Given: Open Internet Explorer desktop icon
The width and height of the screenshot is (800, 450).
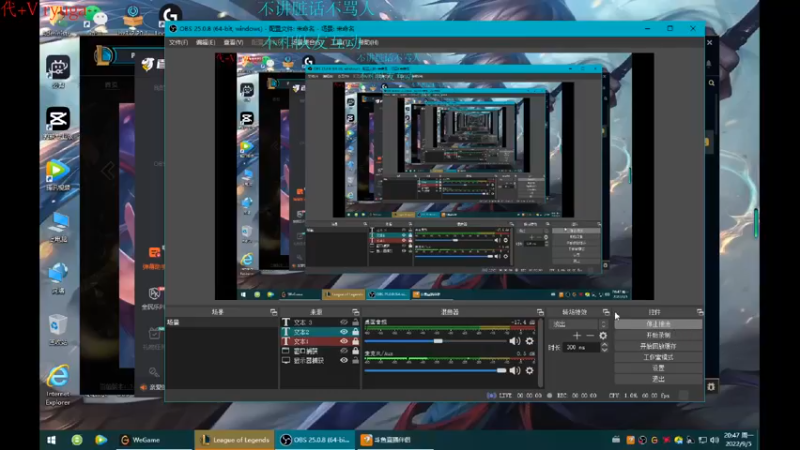Looking at the screenshot, I should click(x=58, y=385).
